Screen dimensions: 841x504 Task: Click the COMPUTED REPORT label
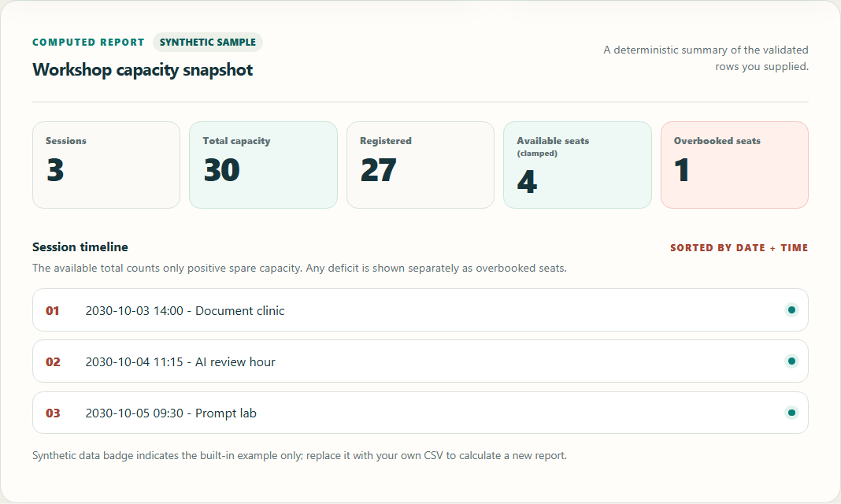(88, 43)
